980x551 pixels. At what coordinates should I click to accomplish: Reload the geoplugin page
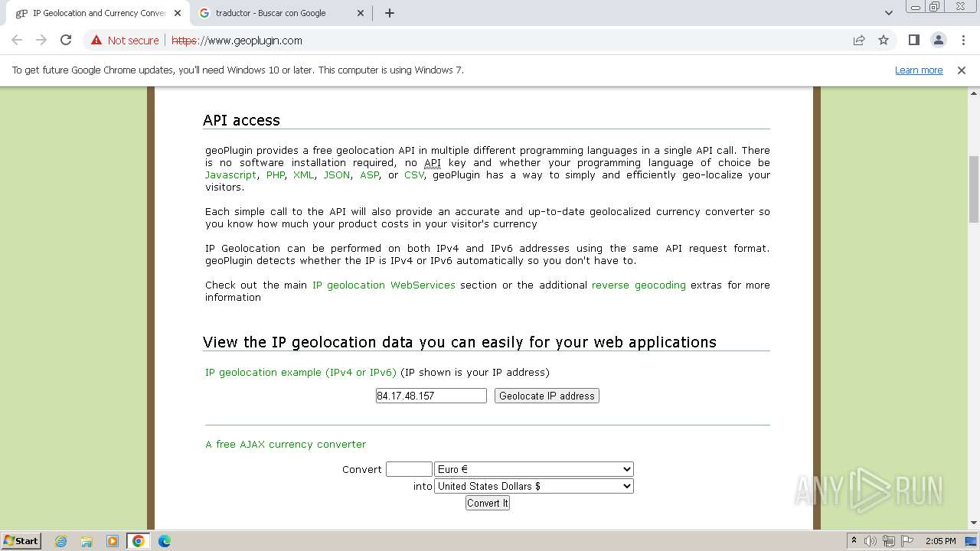point(66,41)
